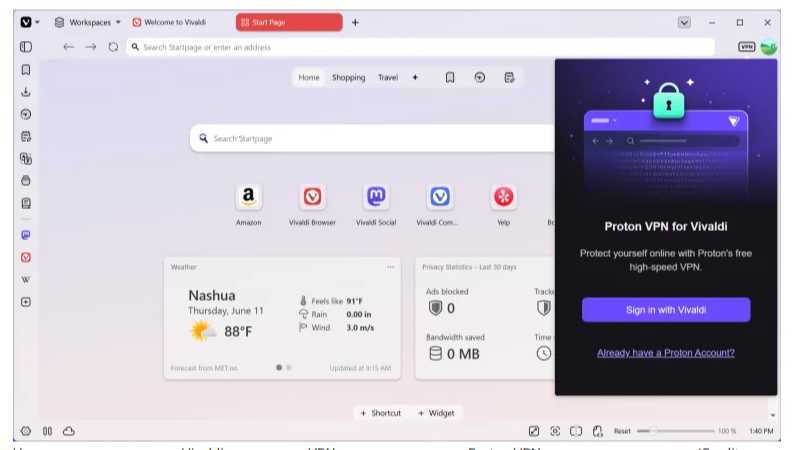The image size is (792, 450).
Task: Add a new speed dial group
Action: [x=415, y=77]
